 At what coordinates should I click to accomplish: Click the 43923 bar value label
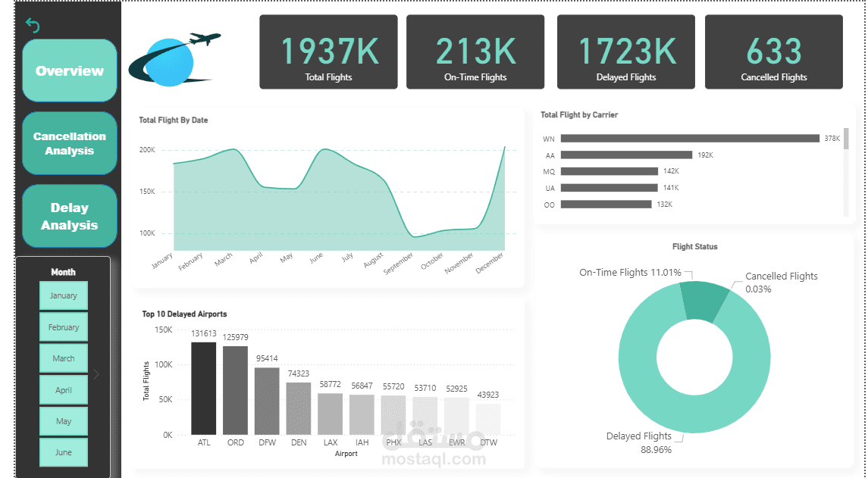(487, 395)
